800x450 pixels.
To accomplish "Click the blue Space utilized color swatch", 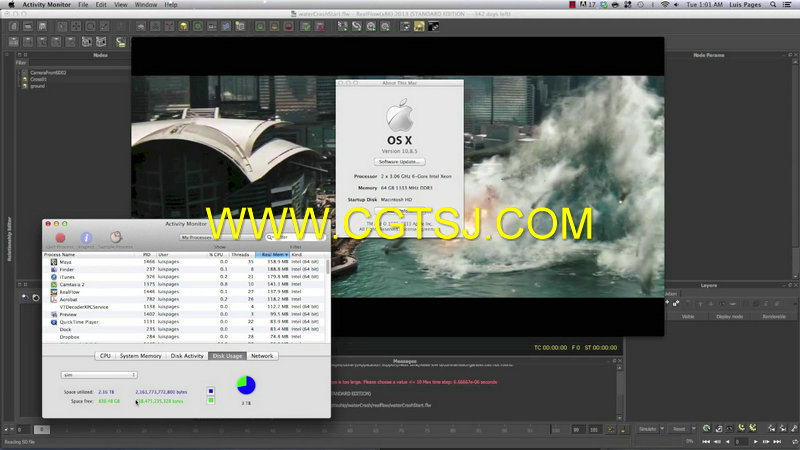I will point(211,391).
